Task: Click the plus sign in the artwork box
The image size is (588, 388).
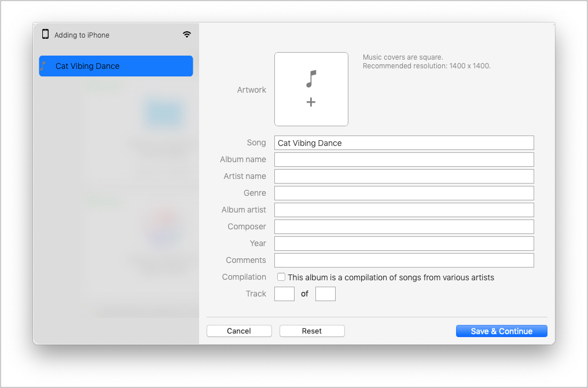Action: (311, 102)
